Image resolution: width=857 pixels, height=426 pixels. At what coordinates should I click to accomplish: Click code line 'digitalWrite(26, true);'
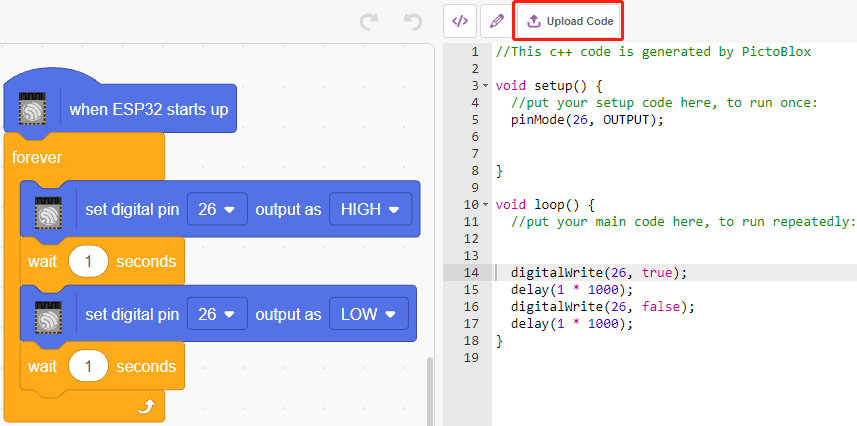click(598, 272)
